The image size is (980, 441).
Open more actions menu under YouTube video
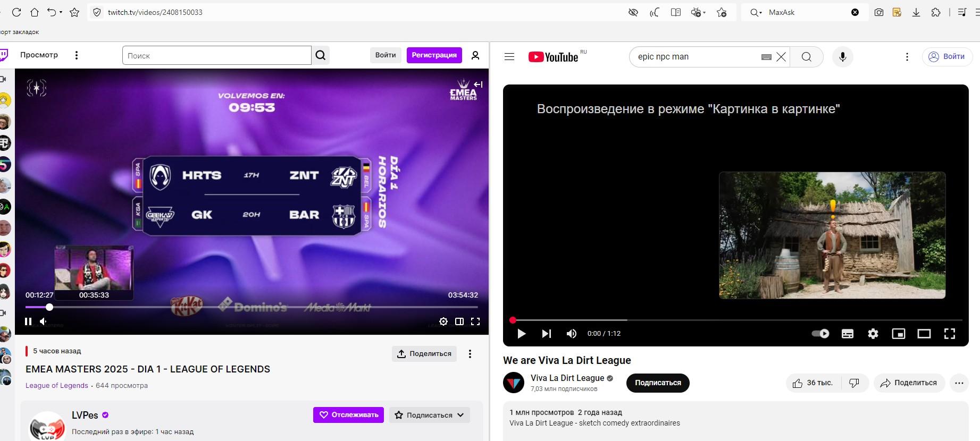pyautogui.click(x=959, y=383)
